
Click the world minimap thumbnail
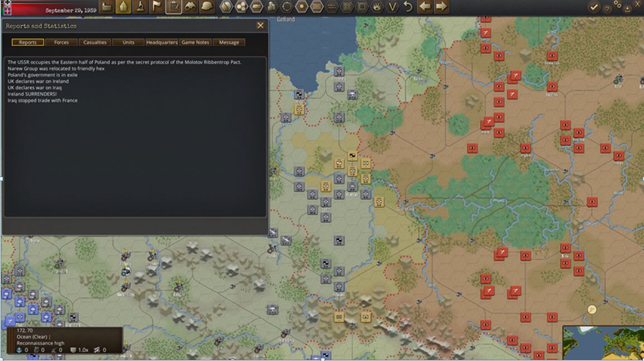[603, 343]
